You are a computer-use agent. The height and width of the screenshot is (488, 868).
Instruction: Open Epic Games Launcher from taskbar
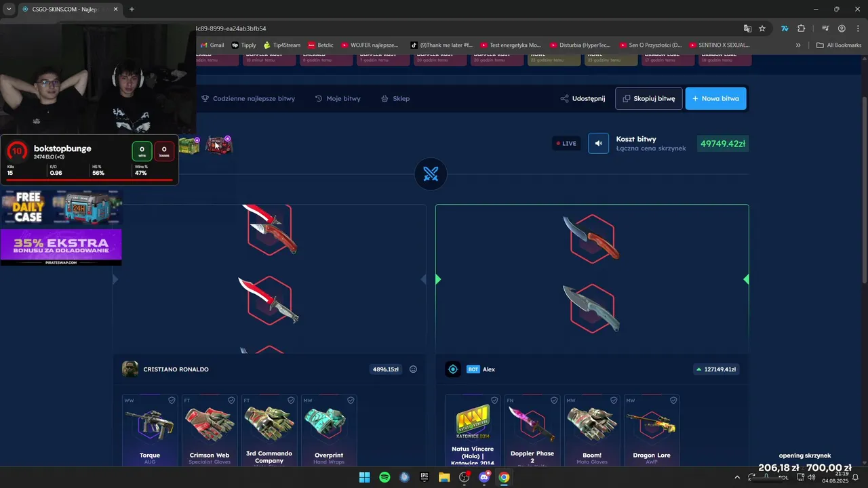(x=425, y=477)
